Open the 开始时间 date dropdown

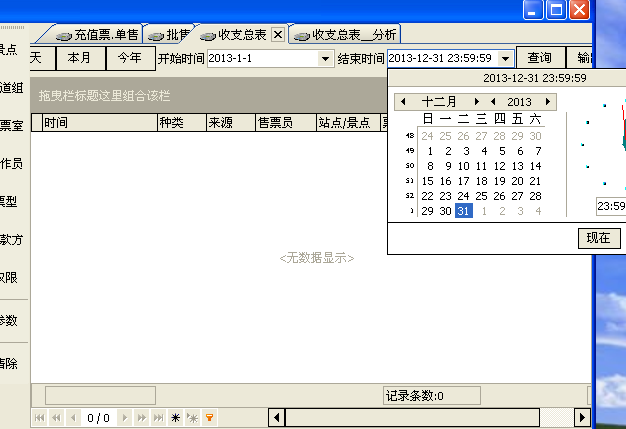pyautogui.click(x=325, y=59)
